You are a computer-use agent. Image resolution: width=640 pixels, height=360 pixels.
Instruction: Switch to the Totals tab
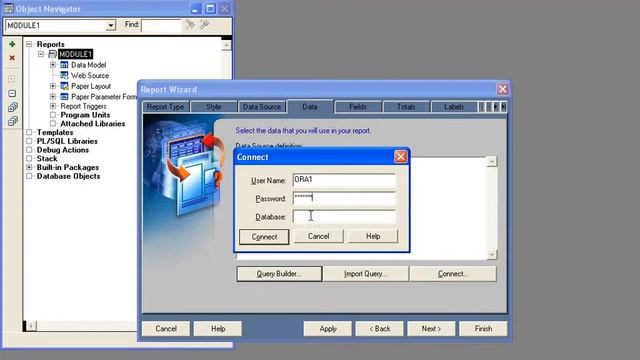(x=406, y=107)
